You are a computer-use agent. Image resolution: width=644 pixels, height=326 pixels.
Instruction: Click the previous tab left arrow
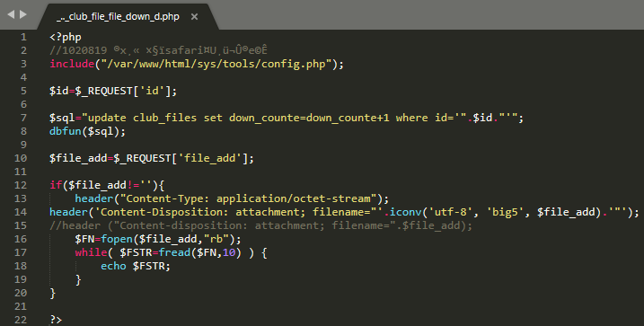[11, 14]
